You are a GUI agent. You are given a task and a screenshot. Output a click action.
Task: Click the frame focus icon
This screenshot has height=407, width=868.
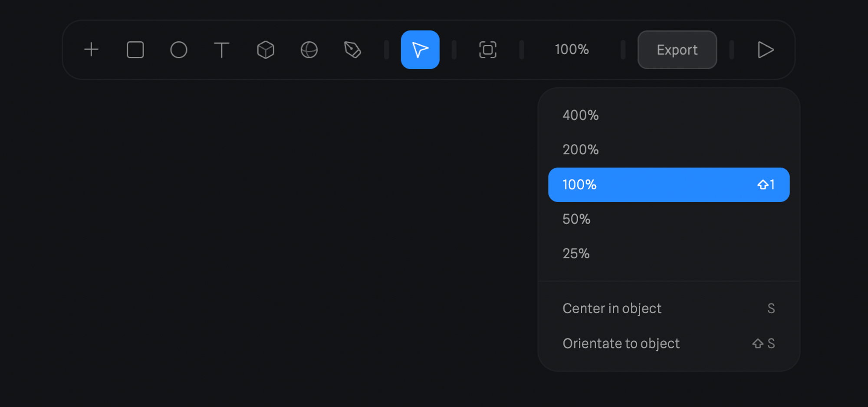487,50
